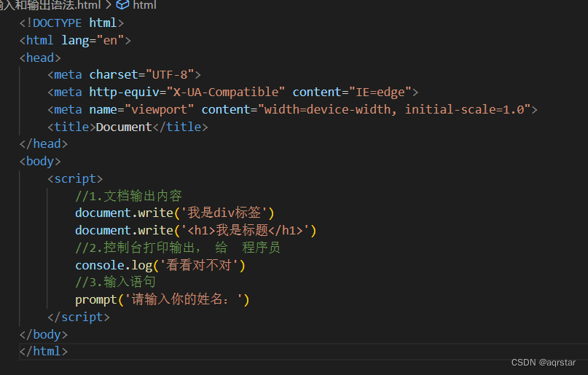The height and width of the screenshot is (375, 588).
Task: Click the closing </html> tag
Action: click(x=44, y=352)
